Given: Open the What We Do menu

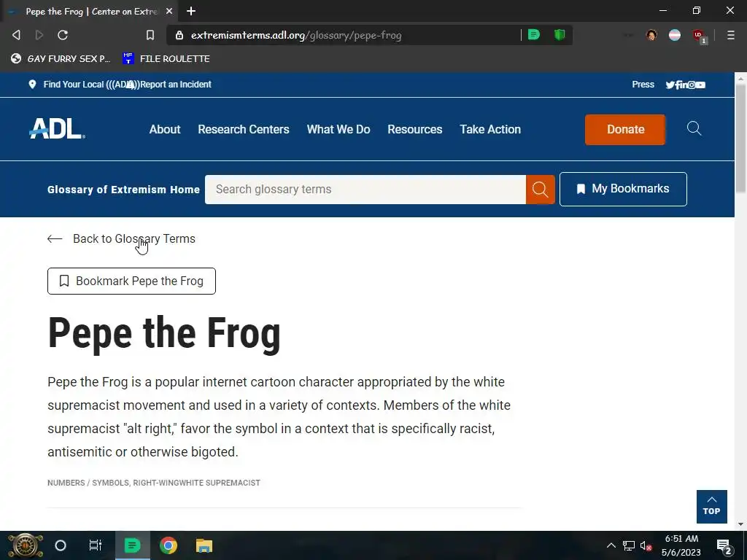Looking at the screenshot, I should pyautogui.click(x=338, y=130).
